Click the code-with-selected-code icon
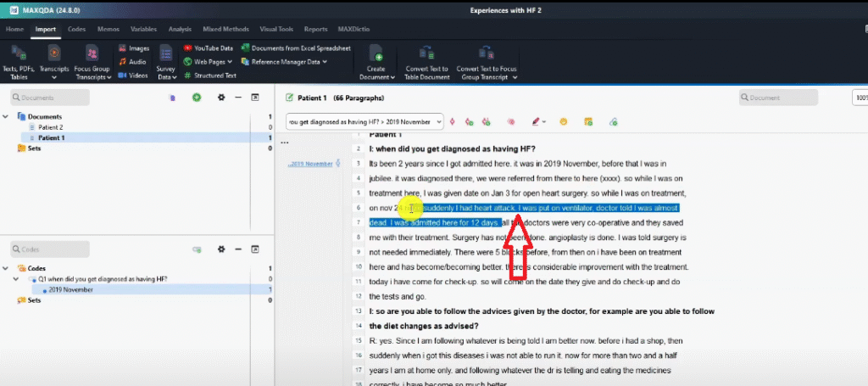 [453, 122]
